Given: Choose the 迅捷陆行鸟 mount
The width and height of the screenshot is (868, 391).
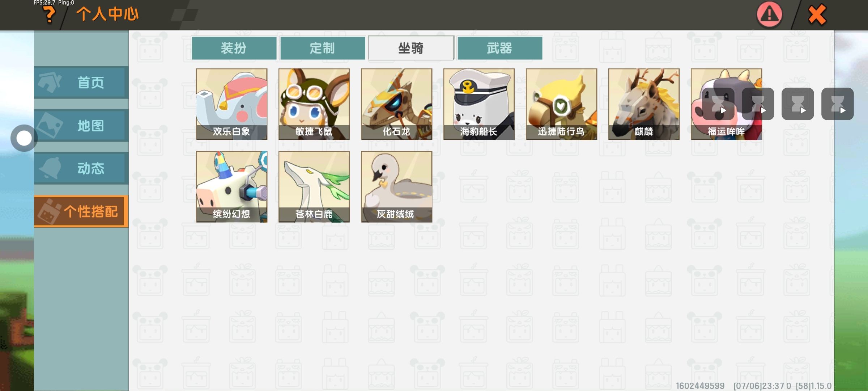Looking at the screenshot, I should [x=562, y=104].
